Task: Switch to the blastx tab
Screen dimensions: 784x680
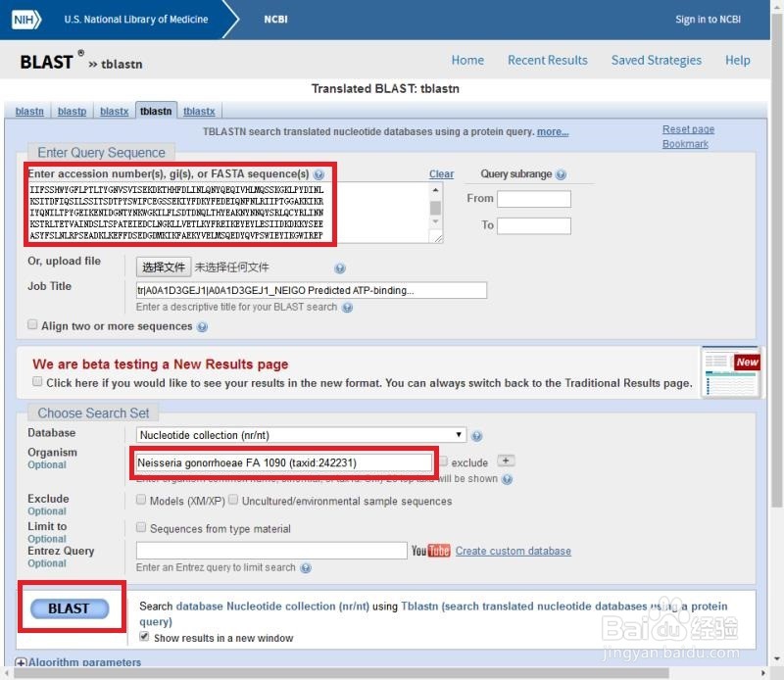Action: (x=115, y=111)
